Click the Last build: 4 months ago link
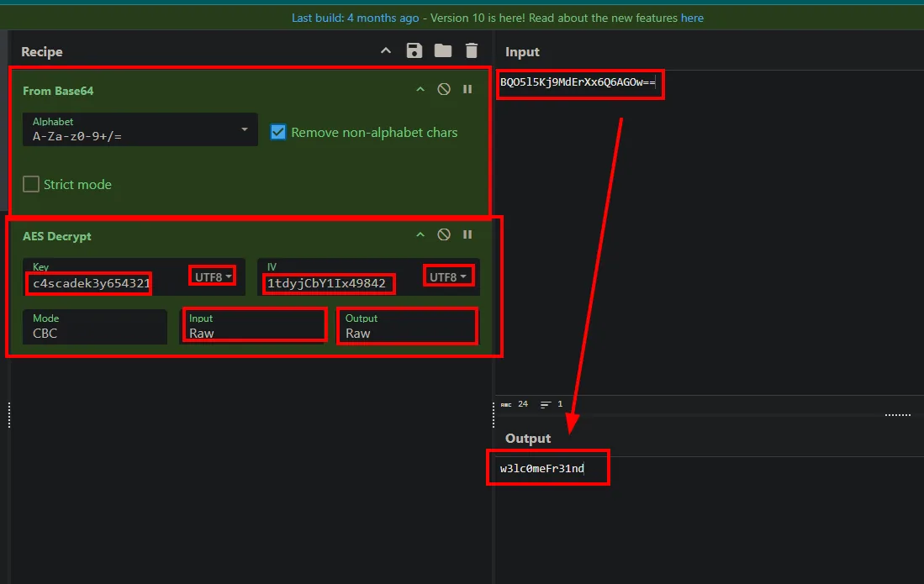The width and height of the screenshot is (924, 584). pyautogui.click(x=356, y=18)
